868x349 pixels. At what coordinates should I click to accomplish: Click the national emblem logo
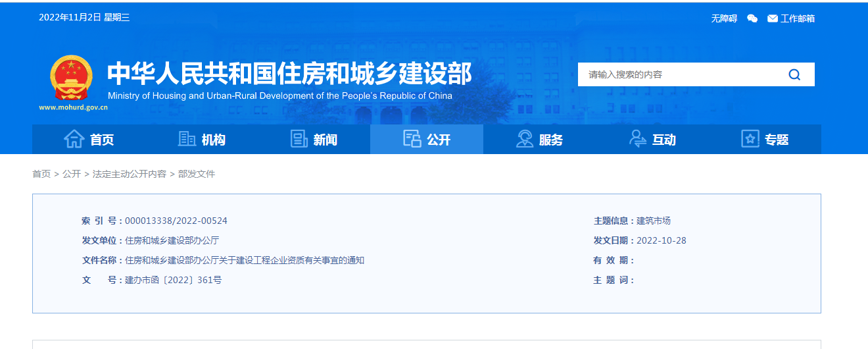click(72, 78)
